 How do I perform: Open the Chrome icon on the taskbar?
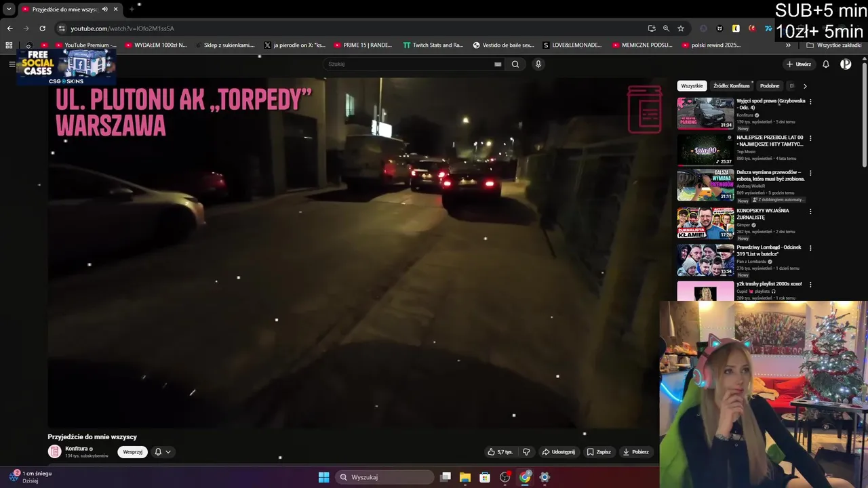pyautogui.click(x=525, y=477)
